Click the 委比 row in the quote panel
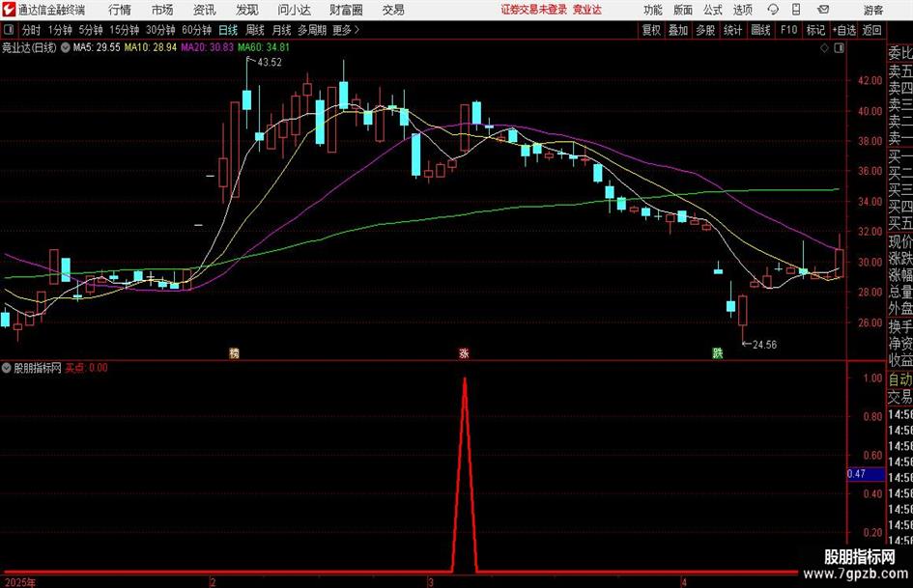 (900, 53)
